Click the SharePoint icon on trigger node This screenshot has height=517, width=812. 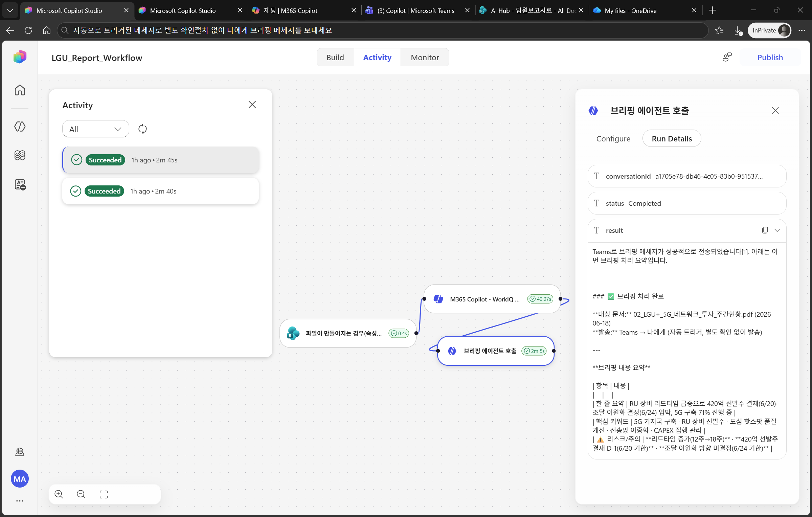(293, 333)
